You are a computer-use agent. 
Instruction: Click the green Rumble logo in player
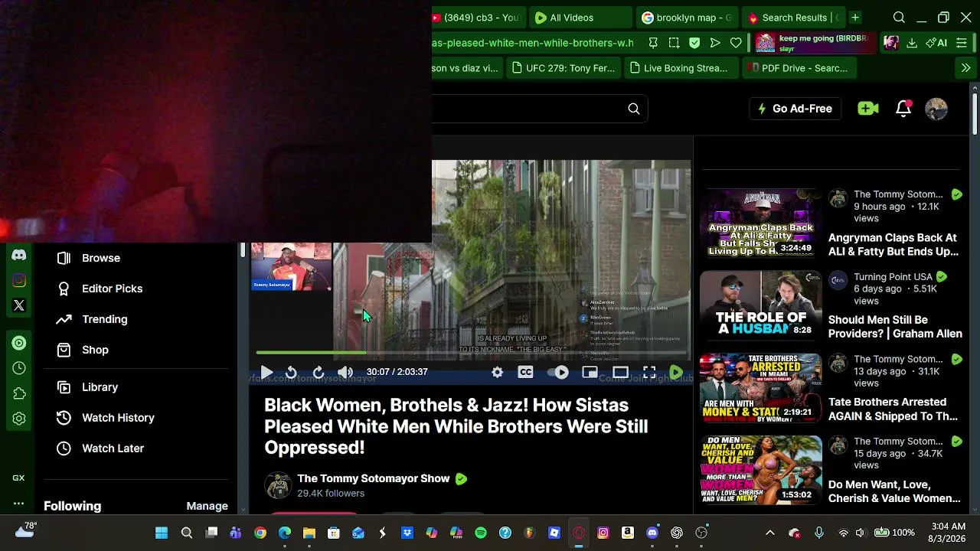[x=676, y=372]
